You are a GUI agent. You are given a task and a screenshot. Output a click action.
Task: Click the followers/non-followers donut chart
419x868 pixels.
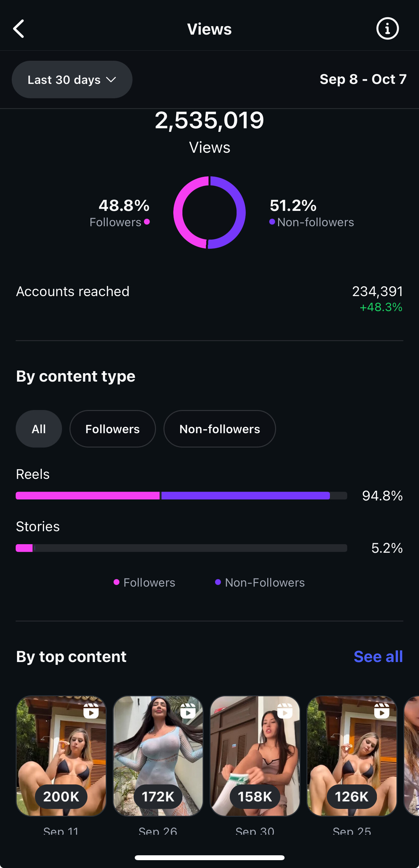click(x=209, y=213)
